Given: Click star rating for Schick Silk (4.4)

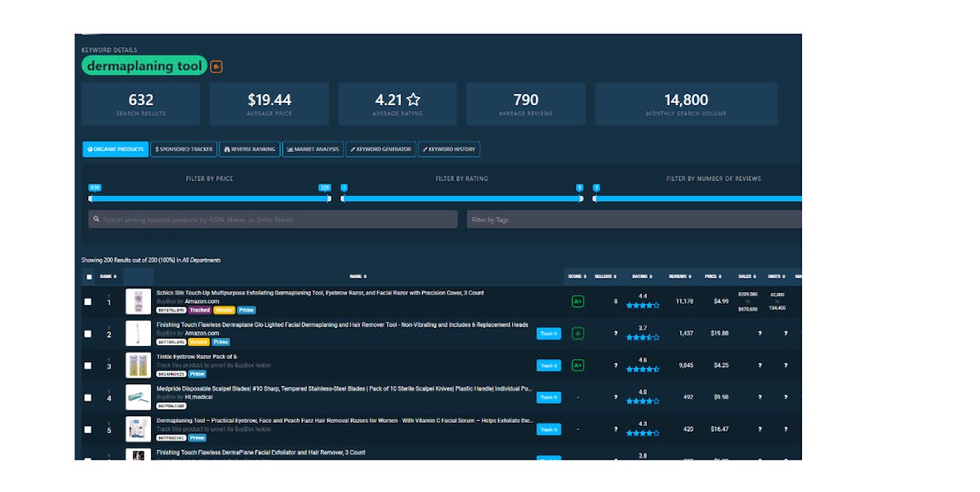Looking at the screenshot, I should [x=643, y=305].
